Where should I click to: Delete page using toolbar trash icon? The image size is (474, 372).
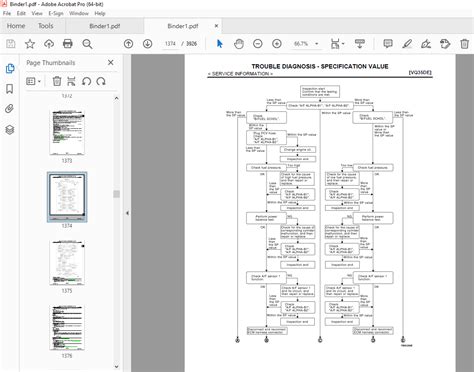pos(464,44)
